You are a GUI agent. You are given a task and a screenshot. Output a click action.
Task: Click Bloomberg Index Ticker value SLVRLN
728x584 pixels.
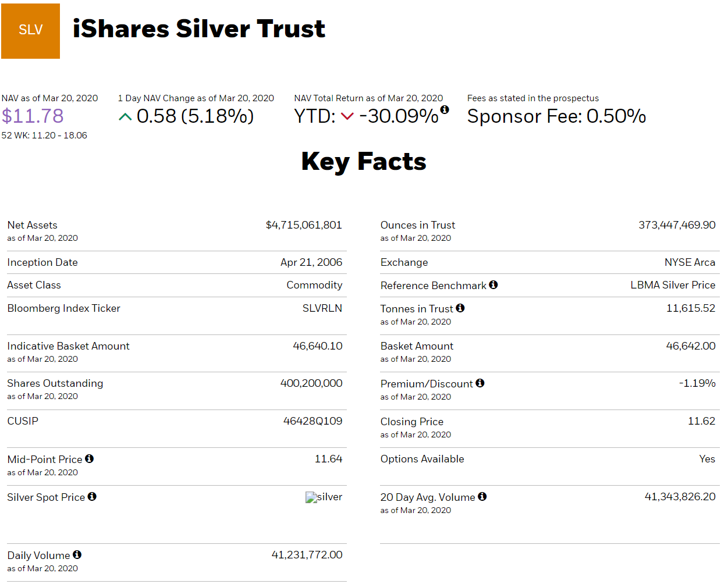point(322,308)
